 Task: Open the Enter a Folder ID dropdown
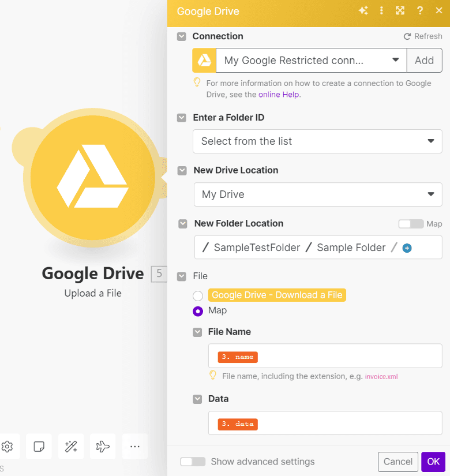coord(317,141)
